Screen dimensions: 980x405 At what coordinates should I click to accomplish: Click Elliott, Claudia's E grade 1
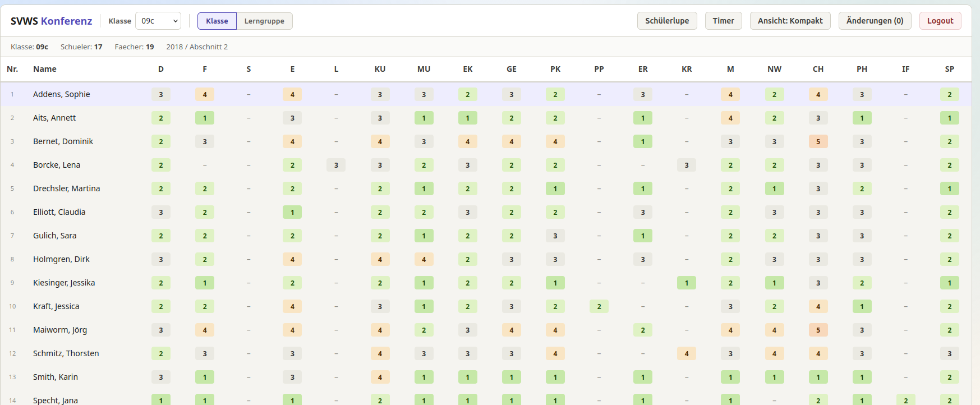tap(292, 212)
